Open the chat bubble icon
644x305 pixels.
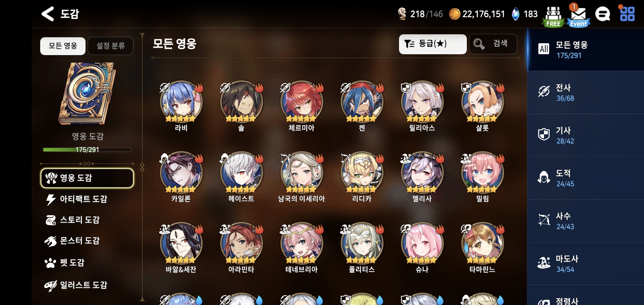[x=602, y=14]
